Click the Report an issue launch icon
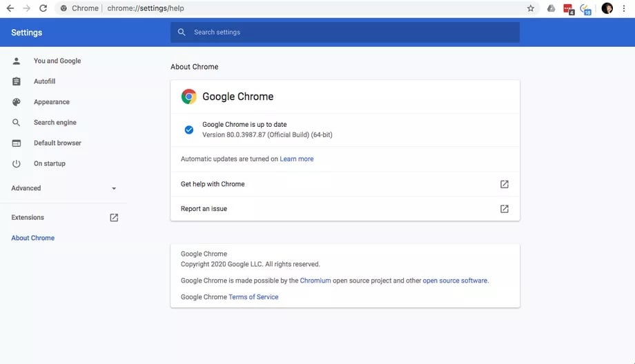Image resolution: width=635 pixels, height=364 pixels. [505, 209]
